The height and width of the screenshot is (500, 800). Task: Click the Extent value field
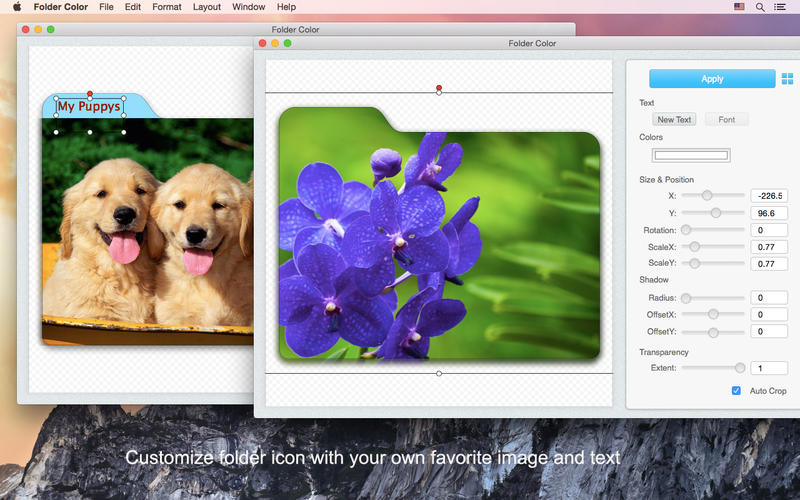(769, 368)
